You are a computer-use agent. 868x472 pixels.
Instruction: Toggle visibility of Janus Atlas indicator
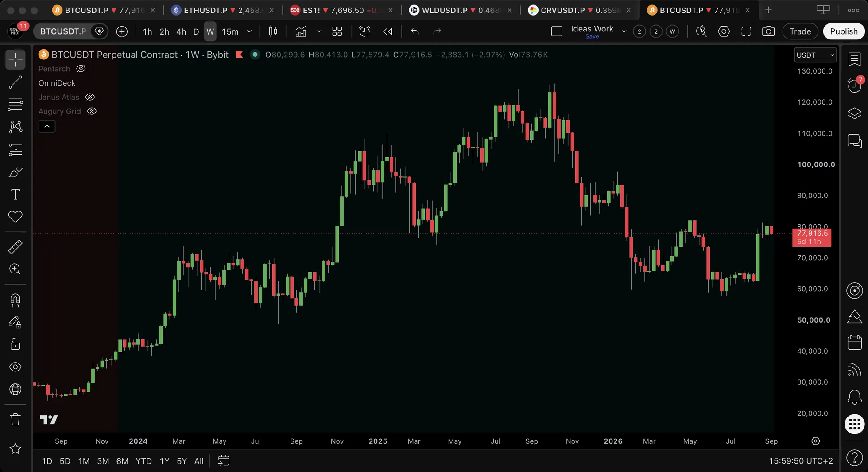coord(90,97)
